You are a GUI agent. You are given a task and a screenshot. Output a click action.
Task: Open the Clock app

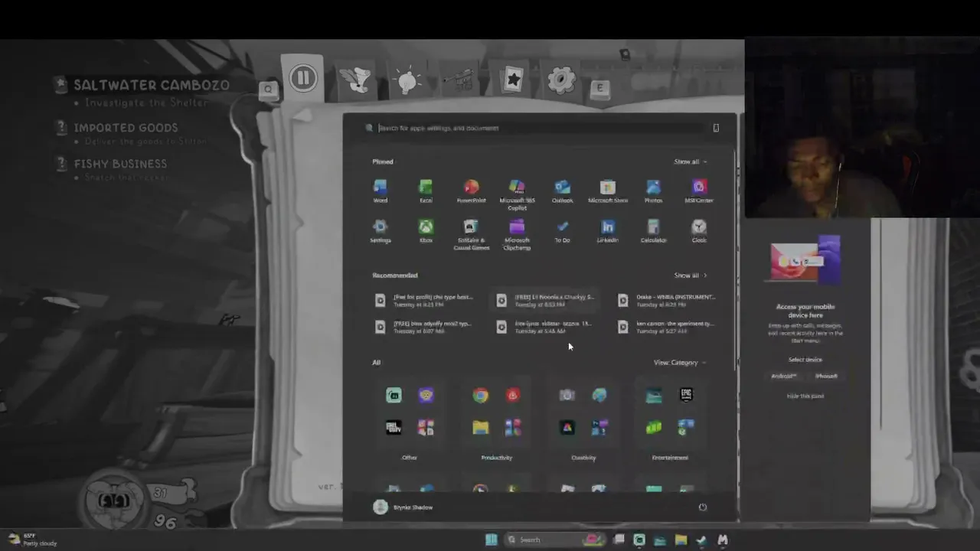[699, 230]
